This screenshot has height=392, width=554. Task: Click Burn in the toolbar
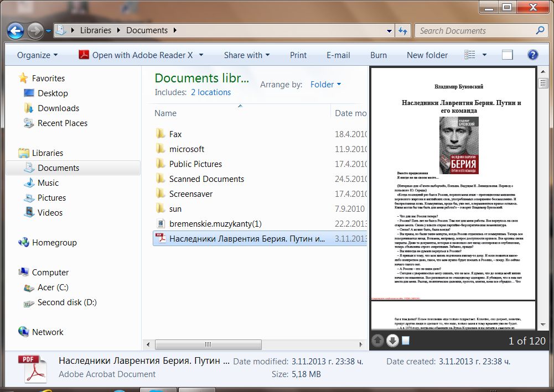tap(379, 55)
